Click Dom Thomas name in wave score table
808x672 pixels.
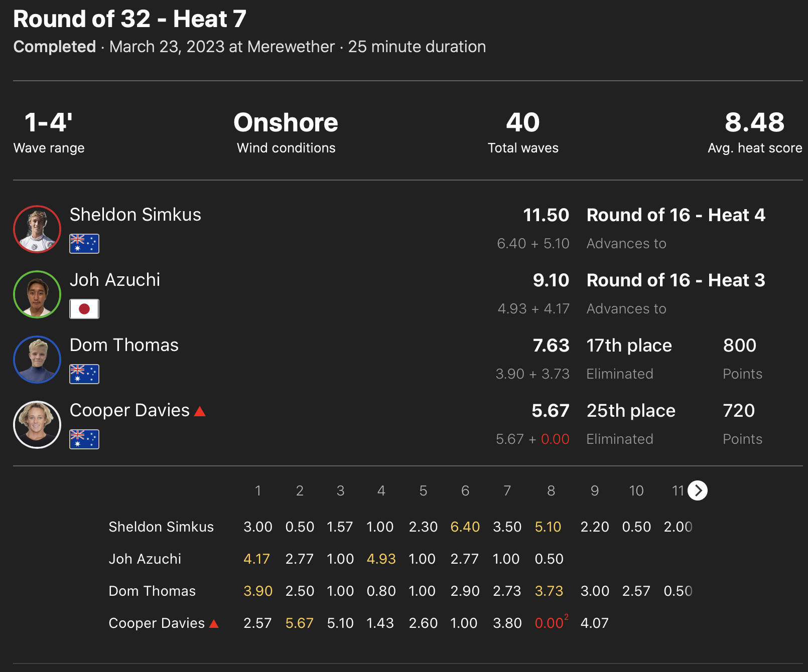tap(152, 591)
